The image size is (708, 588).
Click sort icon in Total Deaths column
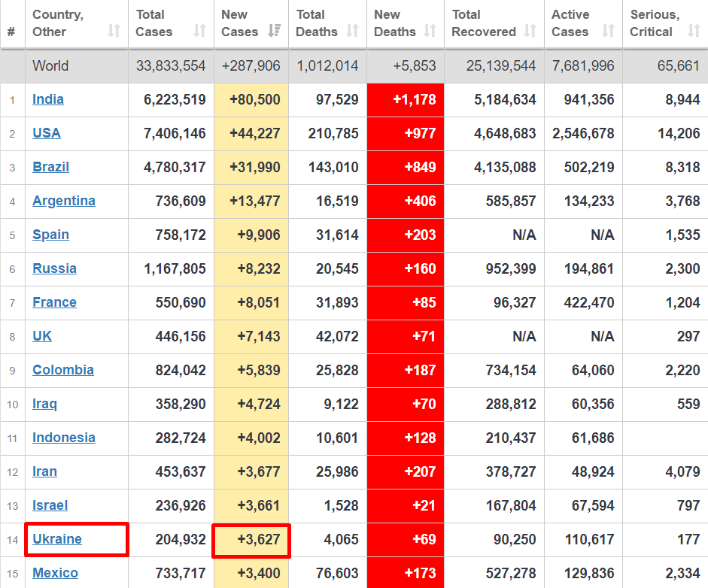pyautogui.click(x=352, y=31)
